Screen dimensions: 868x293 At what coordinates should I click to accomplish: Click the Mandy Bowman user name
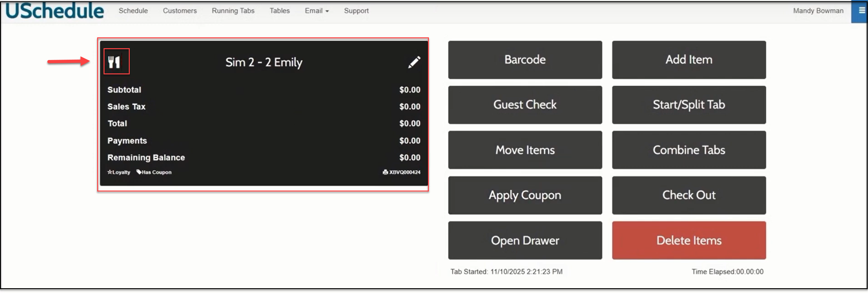point(818,11)
